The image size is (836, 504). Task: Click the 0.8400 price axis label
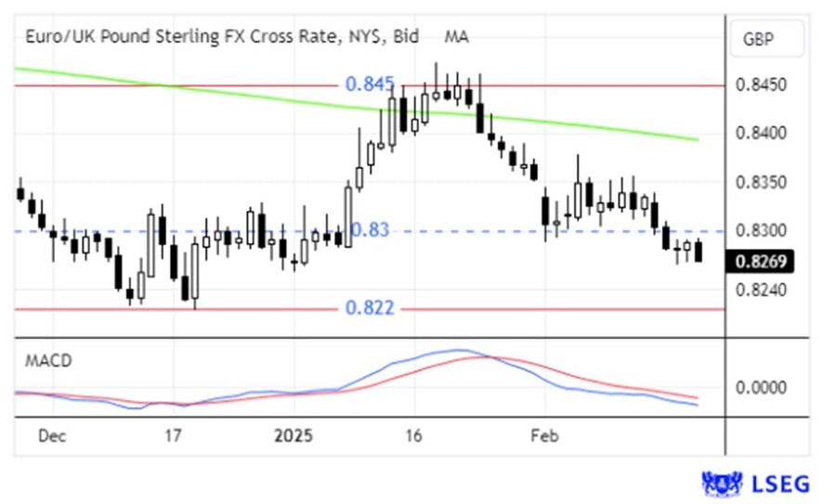[761, 133]
